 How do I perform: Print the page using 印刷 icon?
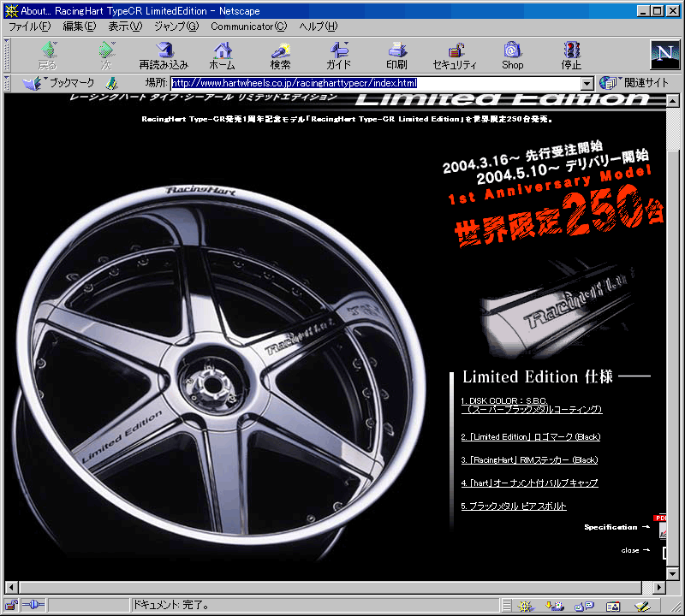[396, 56]
